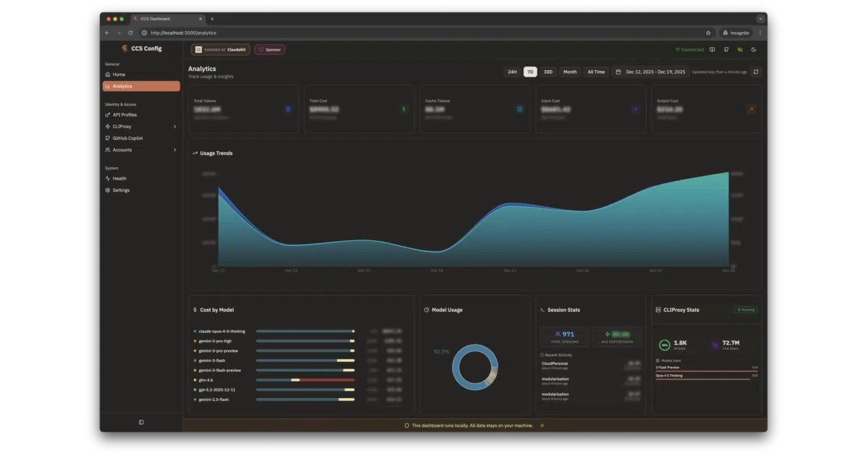Click the Sponsor button

click(270, 50)
